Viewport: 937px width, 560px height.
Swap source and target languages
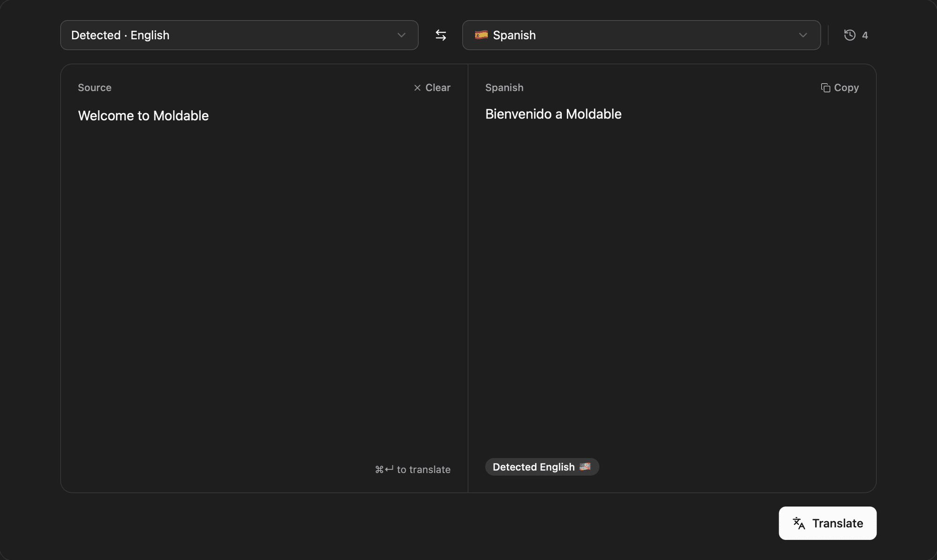(x=440, y=35)
